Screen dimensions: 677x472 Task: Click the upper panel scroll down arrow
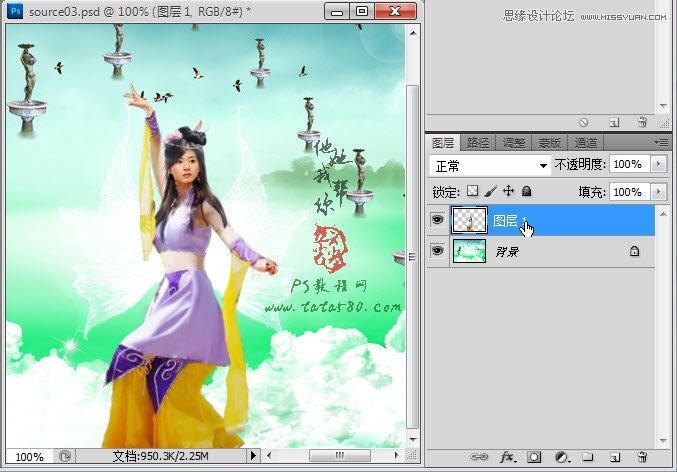pyautogui.click(x=663, y=106)
